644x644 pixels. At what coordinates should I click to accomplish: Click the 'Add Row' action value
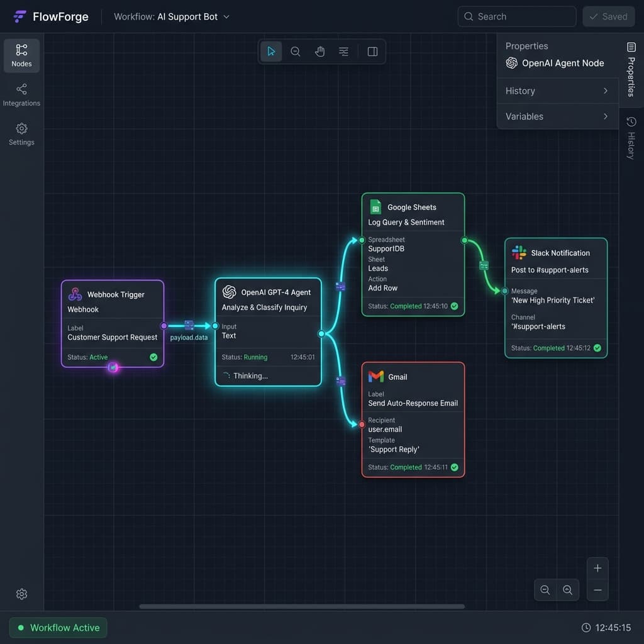coord(383,288)
